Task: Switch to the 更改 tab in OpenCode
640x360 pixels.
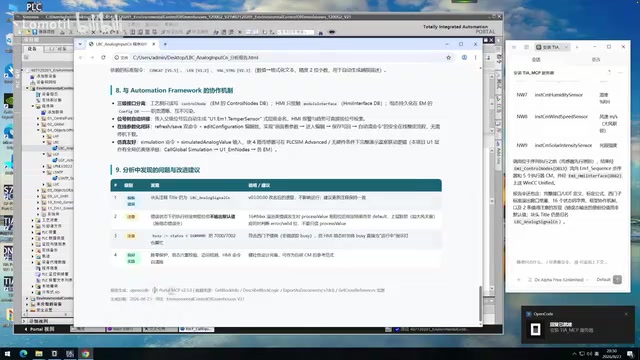Action: point(596,60)
